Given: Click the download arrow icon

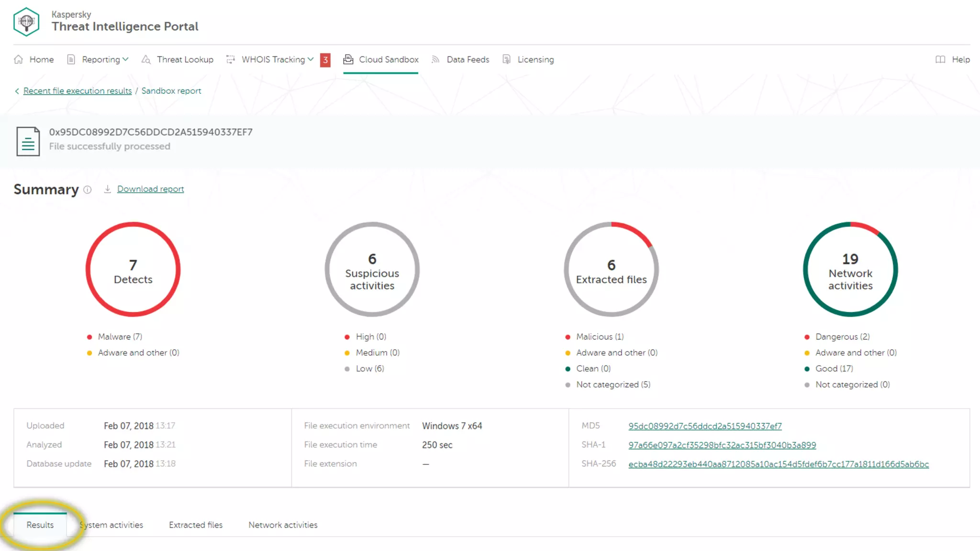Looking at the screenshot, I should point(108,189).
